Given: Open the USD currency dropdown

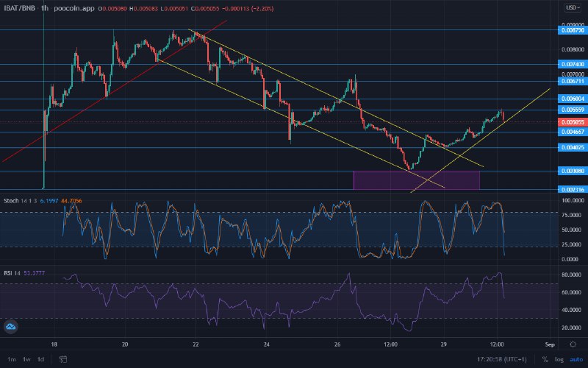Looking at the screenshot, I should click(x=573, y=7).
